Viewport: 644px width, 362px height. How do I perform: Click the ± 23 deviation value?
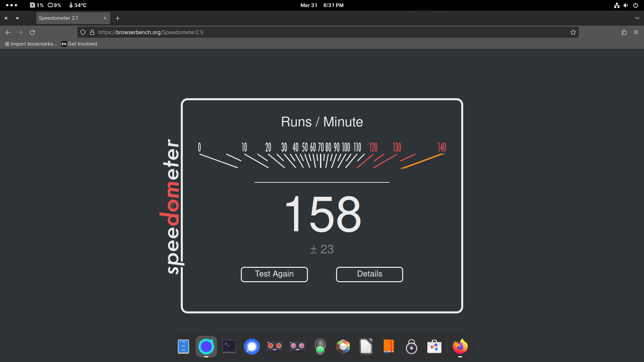coord(322,249)
